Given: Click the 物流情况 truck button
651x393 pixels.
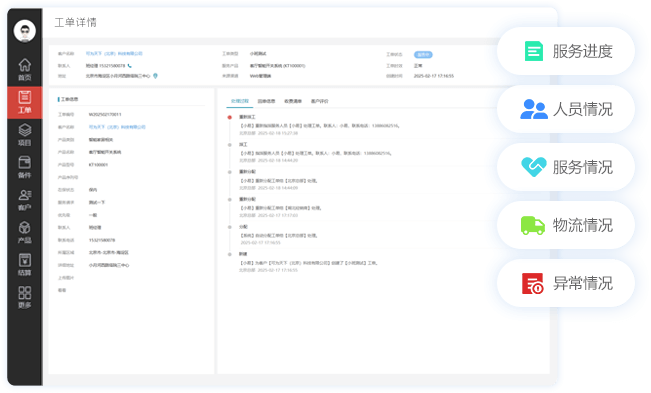Looking at the screenshot, I should (565, 225).
